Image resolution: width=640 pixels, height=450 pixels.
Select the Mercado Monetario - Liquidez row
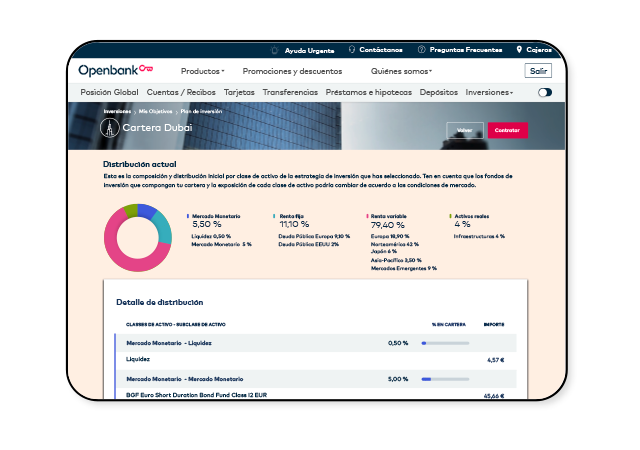(169, 343)
